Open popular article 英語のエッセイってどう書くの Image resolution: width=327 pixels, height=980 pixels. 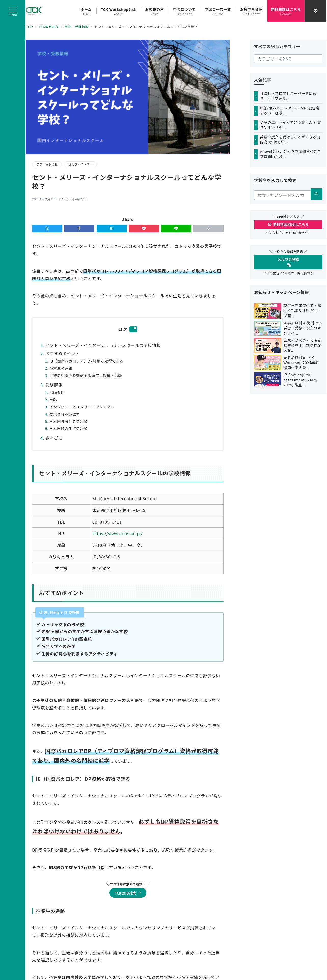(x=288, y=125)
